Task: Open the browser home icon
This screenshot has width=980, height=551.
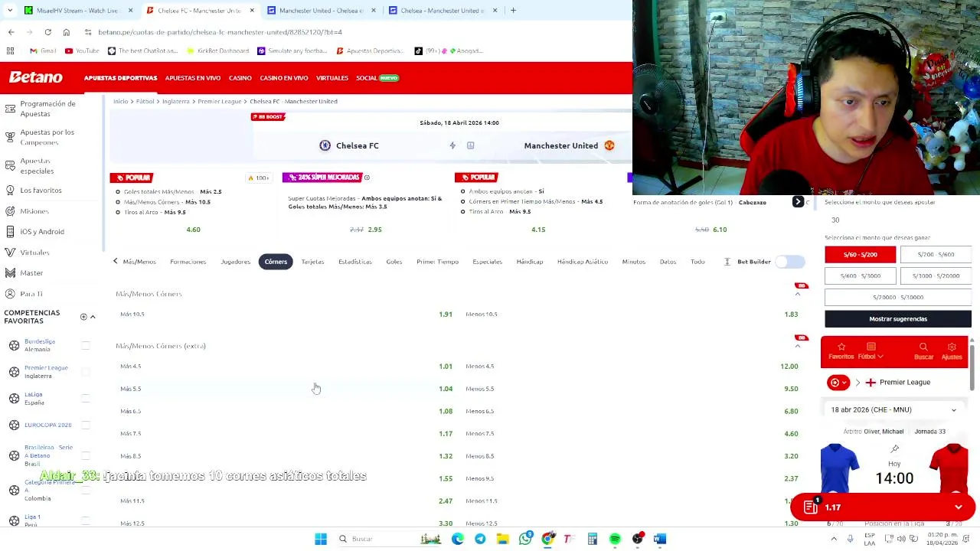Action: tap(66, 32)
